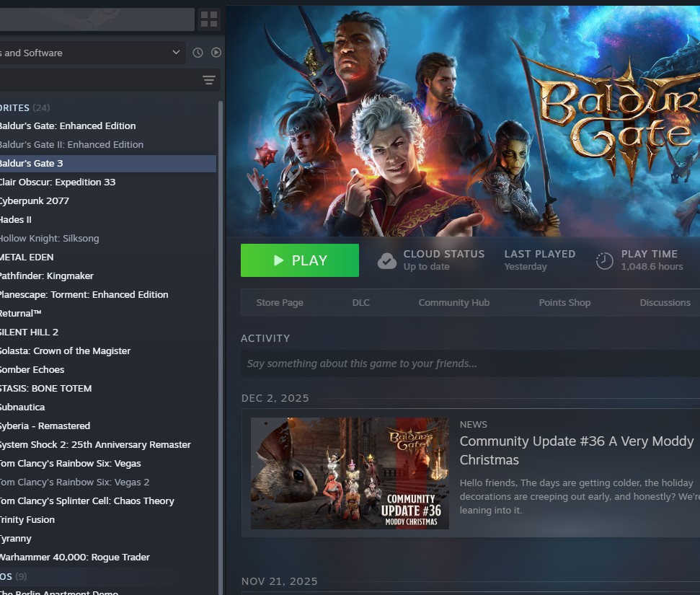The width and height of the screenshot is (700, 595).
Task: Select Tom Clancy's Rainbow Six: Vegas 2
Action: [108, 482]
